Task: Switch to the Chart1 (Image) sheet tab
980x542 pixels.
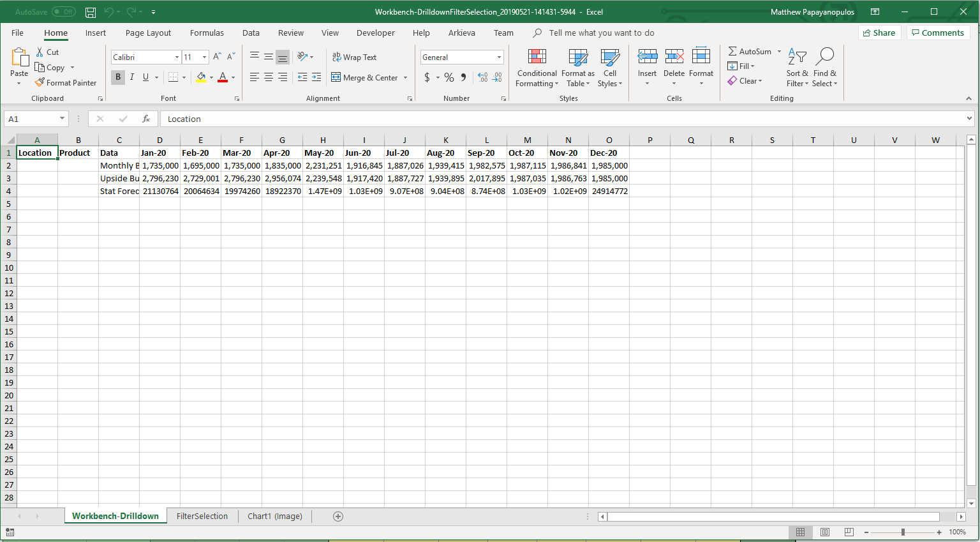Action: click(x=275, y=516)
